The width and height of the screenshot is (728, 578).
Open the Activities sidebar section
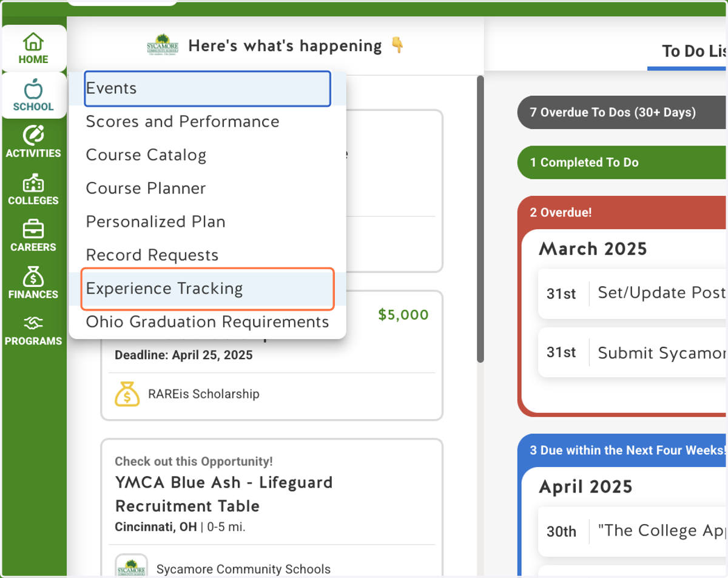[x=33, y=142]
